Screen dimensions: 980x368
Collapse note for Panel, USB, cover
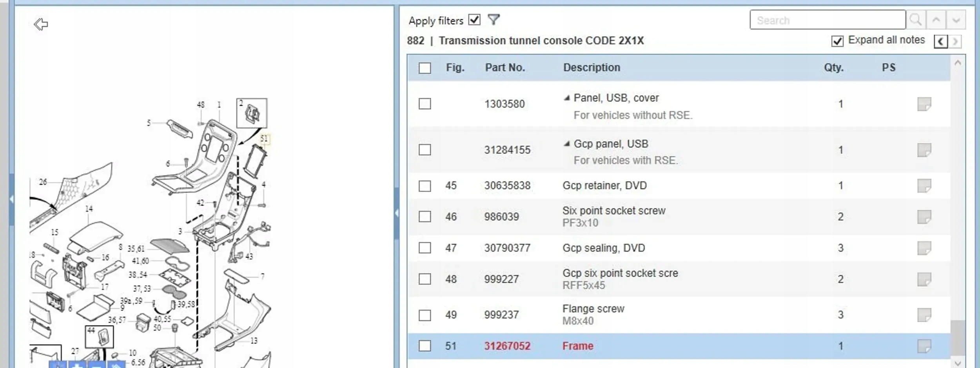point(566,98)
